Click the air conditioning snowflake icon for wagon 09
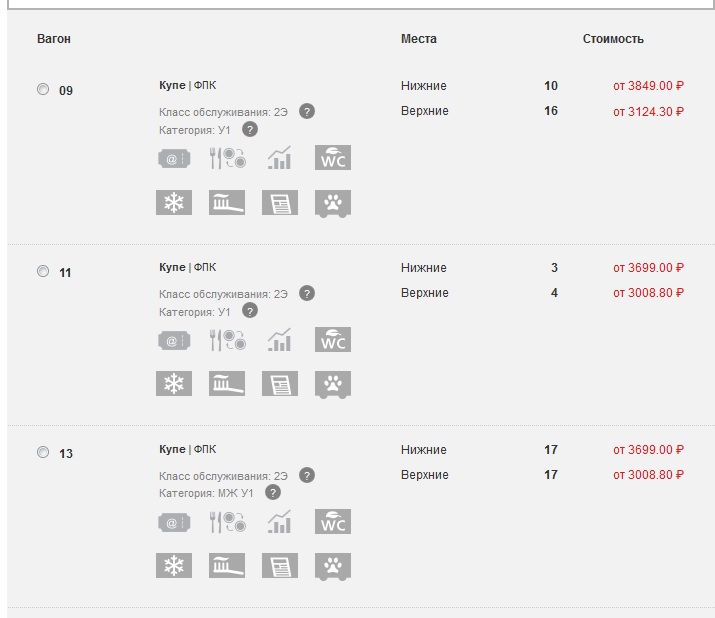The width and height of the screenshot is (715, 618). tap(173, 203)
